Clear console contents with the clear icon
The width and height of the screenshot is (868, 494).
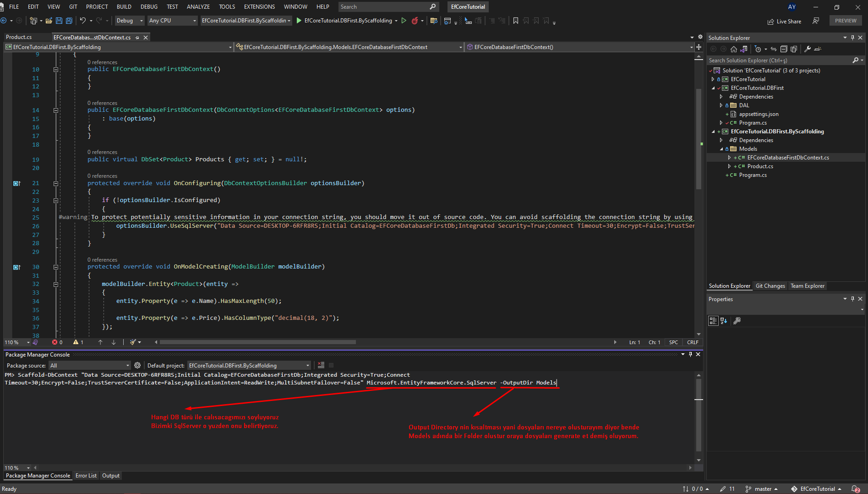pos(320,365)
